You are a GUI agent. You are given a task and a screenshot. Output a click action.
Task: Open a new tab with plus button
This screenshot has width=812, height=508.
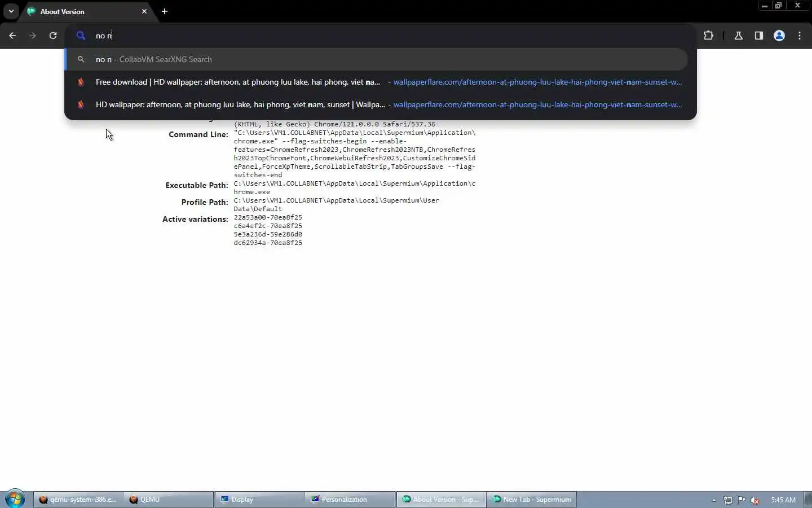click(165, 11)
